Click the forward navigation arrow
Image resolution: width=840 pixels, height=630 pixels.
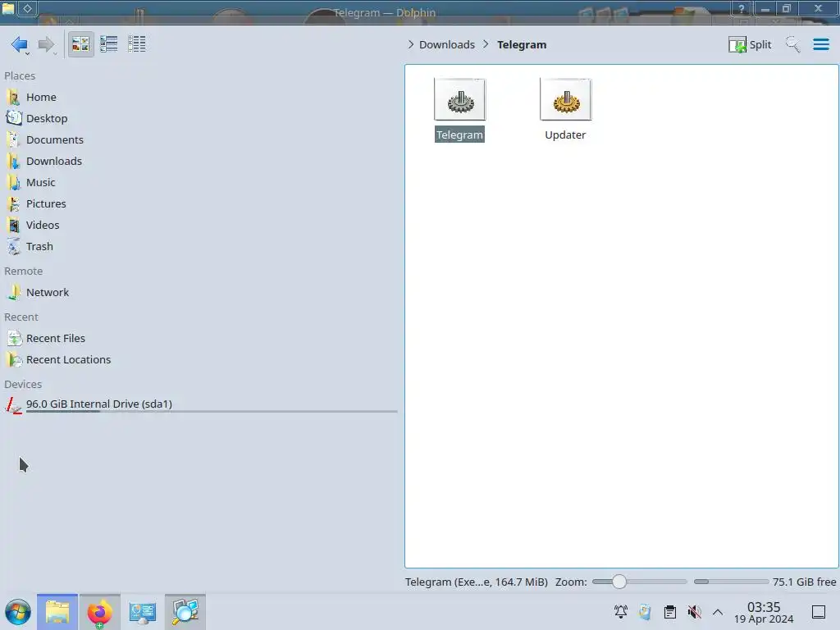[47, 44]
